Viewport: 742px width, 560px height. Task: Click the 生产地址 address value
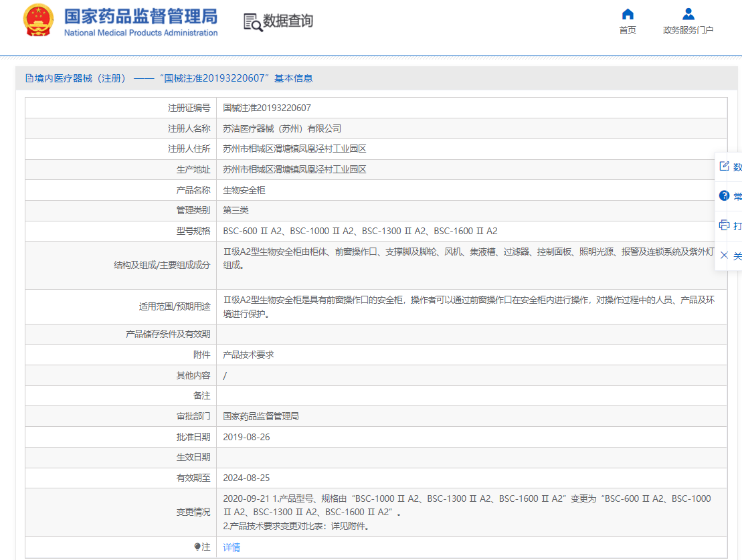[294, 169]
